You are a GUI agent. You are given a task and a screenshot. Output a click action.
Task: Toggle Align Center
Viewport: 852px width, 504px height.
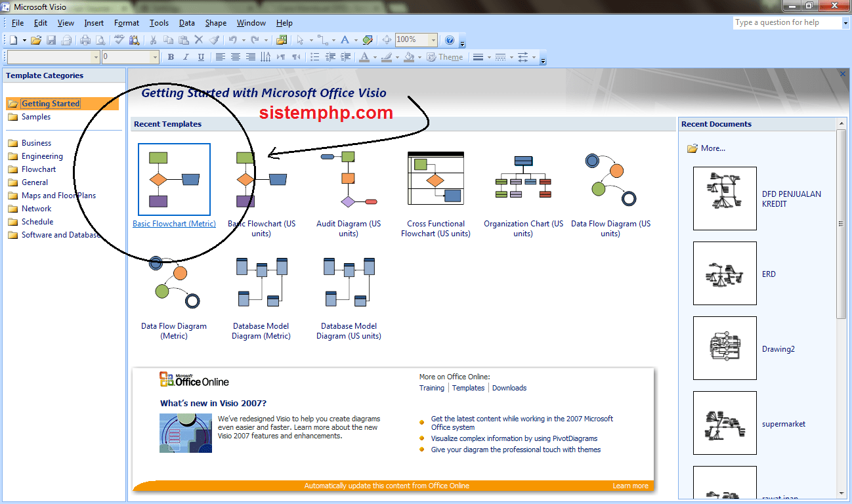pos(235,57)
